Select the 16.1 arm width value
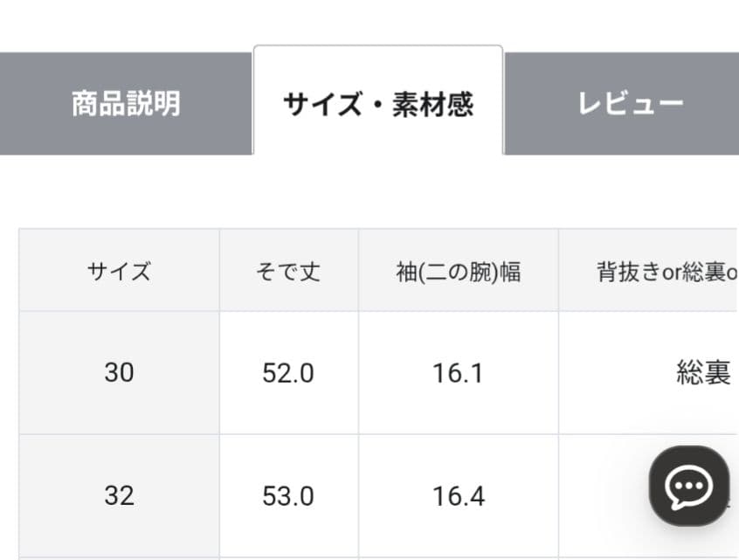 click(x=458, y=373)
